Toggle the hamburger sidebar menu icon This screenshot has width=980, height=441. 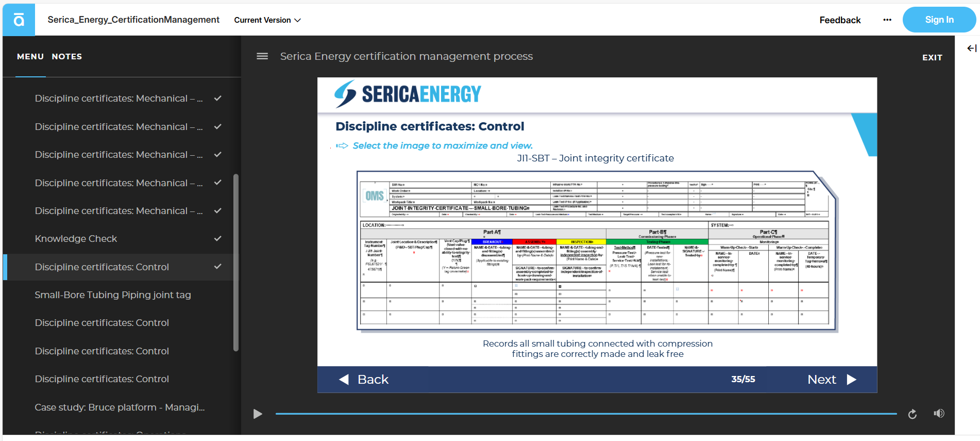pyautogui.click(x=262, y=56)
